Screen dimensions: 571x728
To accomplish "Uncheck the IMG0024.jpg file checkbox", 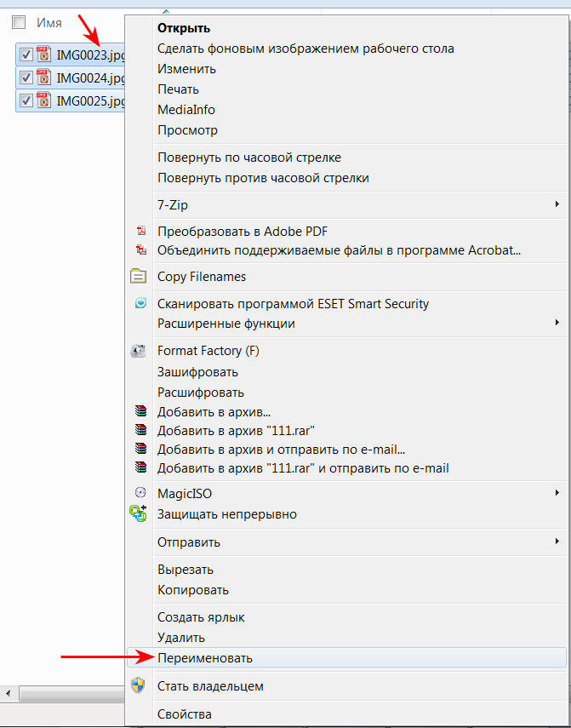I will [26, 77].
